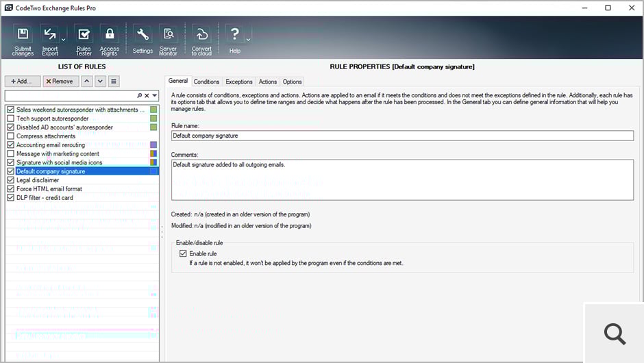644x363 pixels.
Task: Click the Rule name input field
Action: [x=403, y=136]
